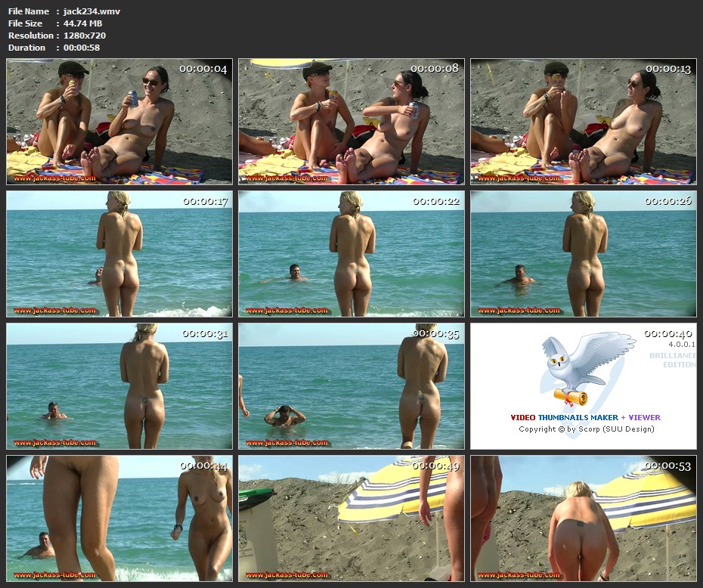The image size is (703, 588).
Task: Click the Duration value 00:00:58
Action: 82,48
